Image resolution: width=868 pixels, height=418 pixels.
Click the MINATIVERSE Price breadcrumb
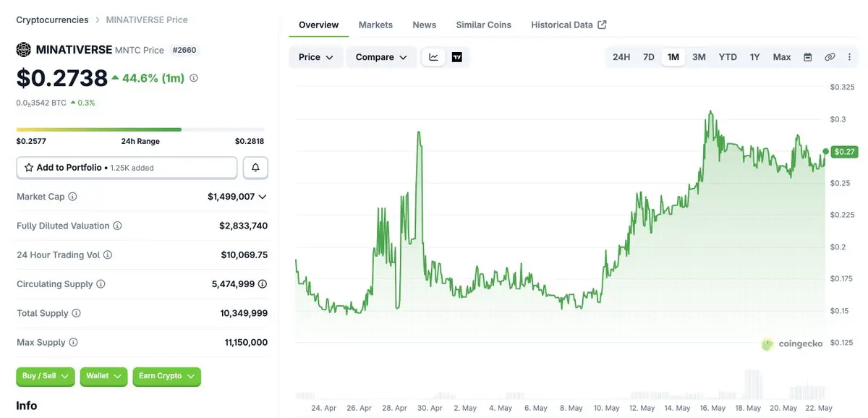[147, 20]
